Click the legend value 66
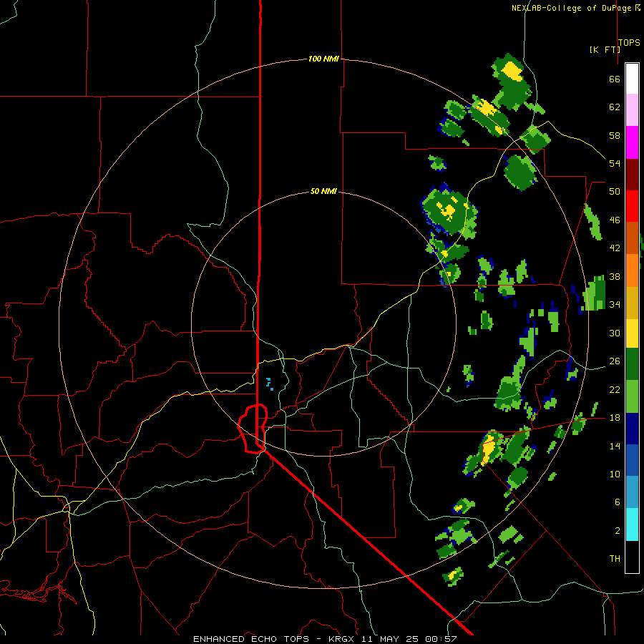 click(x=615, y=79)
